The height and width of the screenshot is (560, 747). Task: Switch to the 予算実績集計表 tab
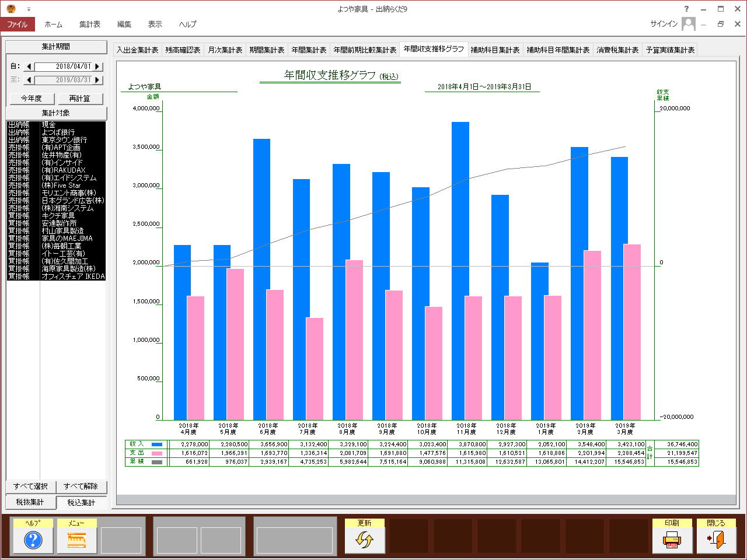click(670, 50)
